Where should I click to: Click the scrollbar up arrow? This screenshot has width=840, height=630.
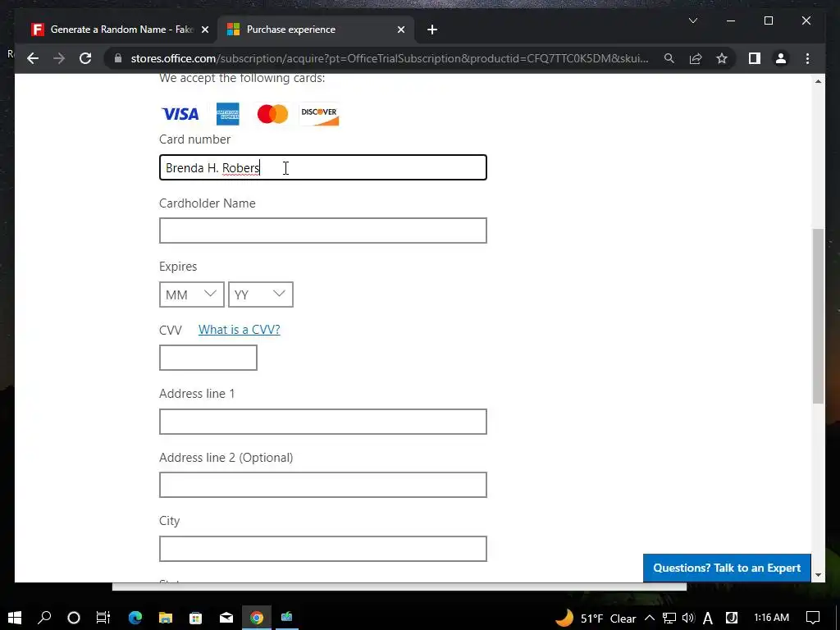818,81
